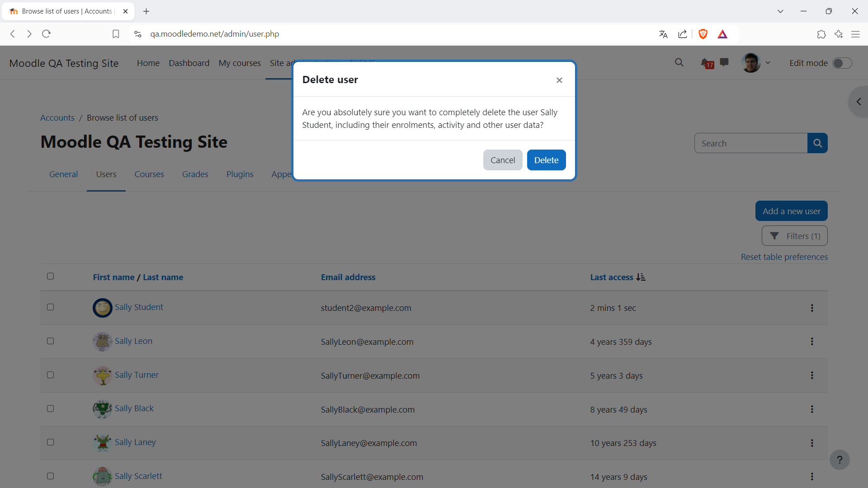Go forward in browser history
Image resolution: width=868 pixels, height=488 pixels.
click(x=29, y=34)
